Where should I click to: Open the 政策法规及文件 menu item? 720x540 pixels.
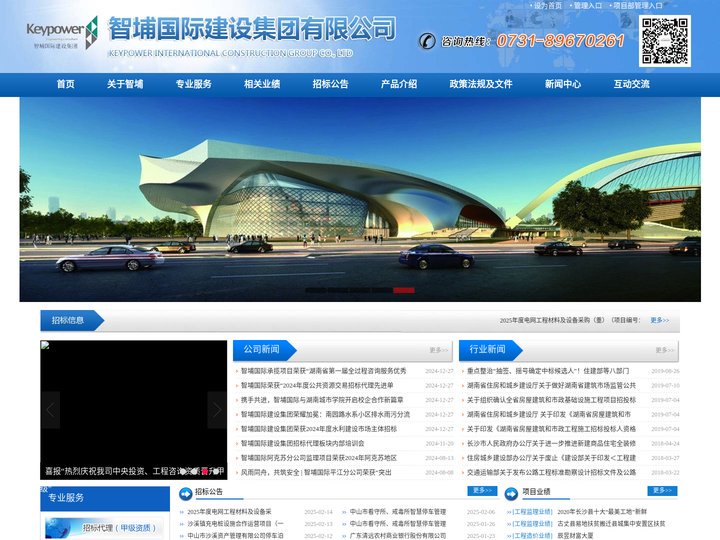pyautogui.click(x=481, y=84)
